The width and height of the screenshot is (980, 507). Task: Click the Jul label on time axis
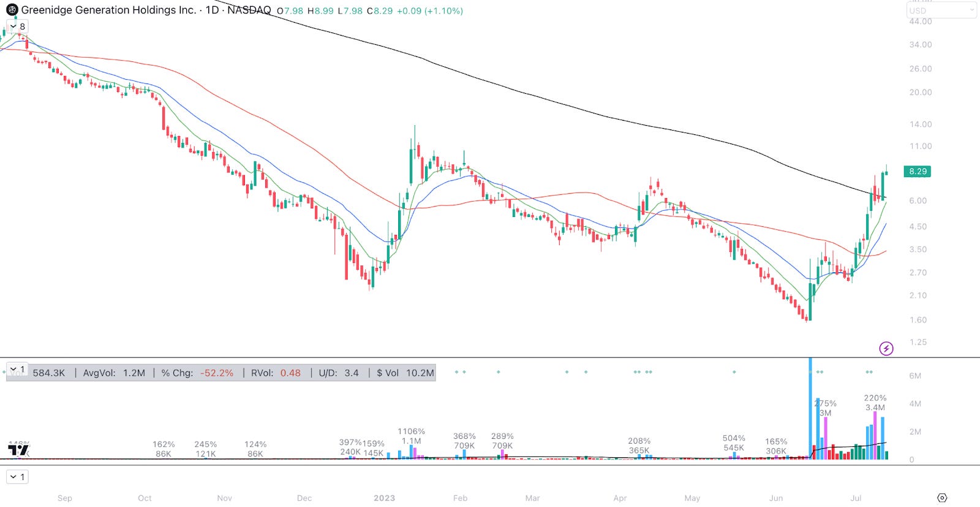tap(856, 498)
